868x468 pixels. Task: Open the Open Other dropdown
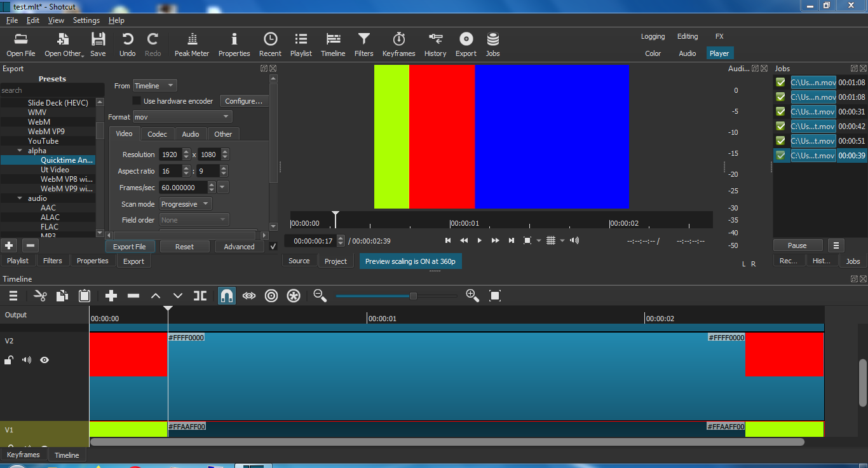64,44
